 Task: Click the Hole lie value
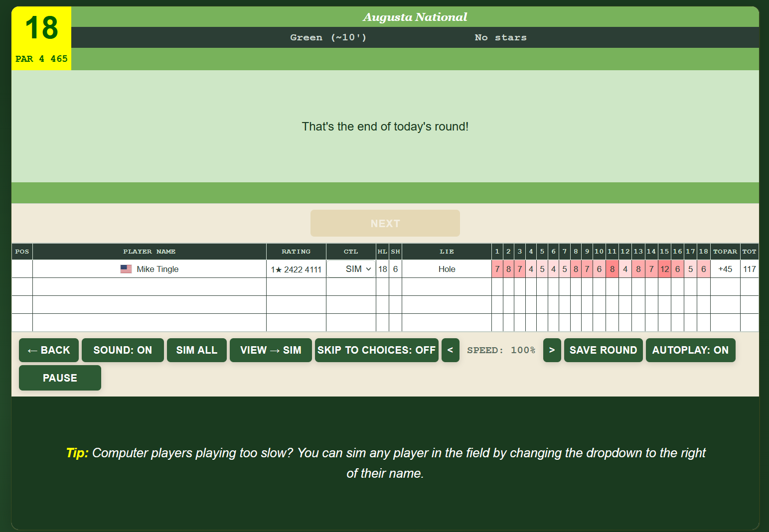click(447, 269)
